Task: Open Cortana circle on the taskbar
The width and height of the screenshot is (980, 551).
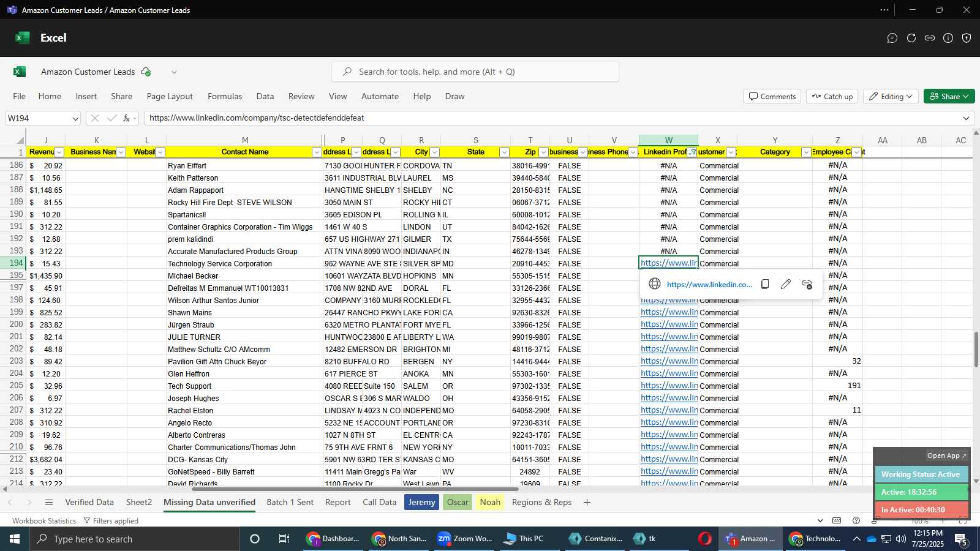Action: coord(255,539)
